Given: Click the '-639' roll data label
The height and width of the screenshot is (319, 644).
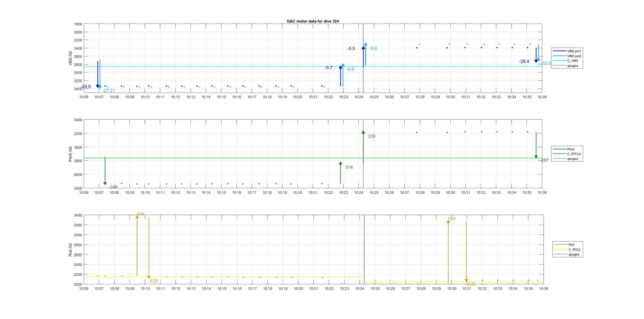Looking at the screenshot, I should click(153, 281).
